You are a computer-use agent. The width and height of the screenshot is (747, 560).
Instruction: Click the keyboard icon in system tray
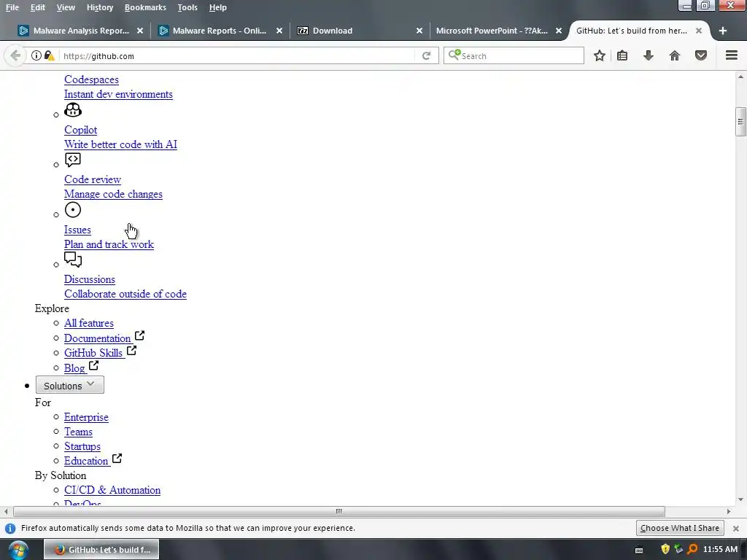[x=639, y=550]
